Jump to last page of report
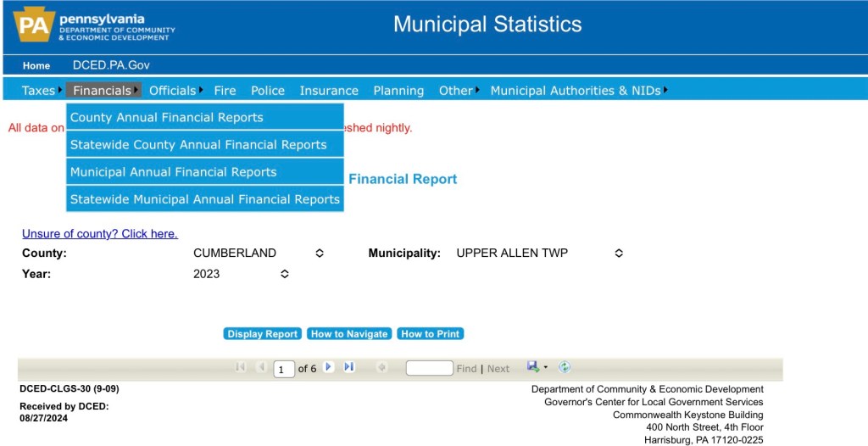 [x=348, y=367]
